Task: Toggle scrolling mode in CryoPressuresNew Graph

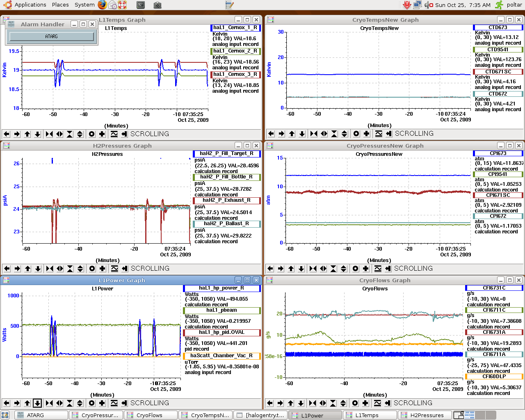Action: coord(388,269)
